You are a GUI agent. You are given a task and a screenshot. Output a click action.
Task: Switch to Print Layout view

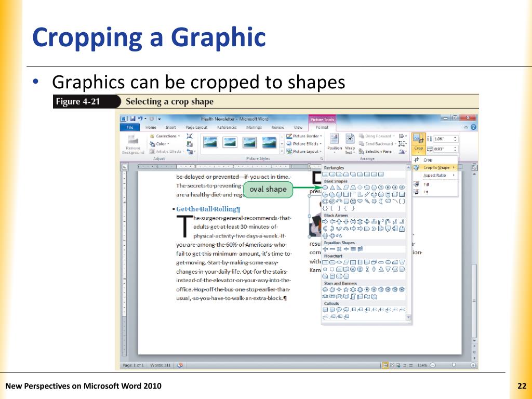385,365
